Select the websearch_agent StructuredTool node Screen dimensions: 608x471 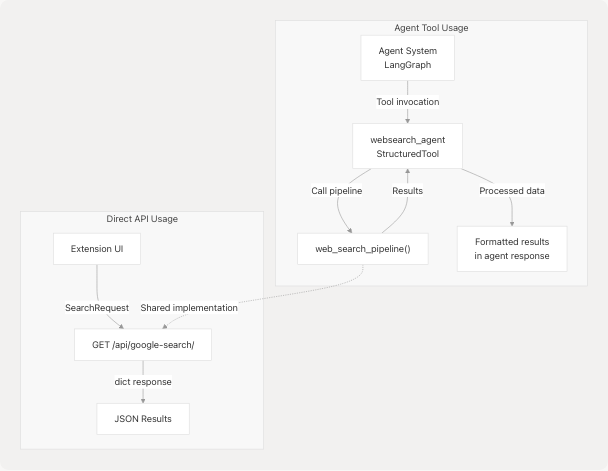click(407, 145)
